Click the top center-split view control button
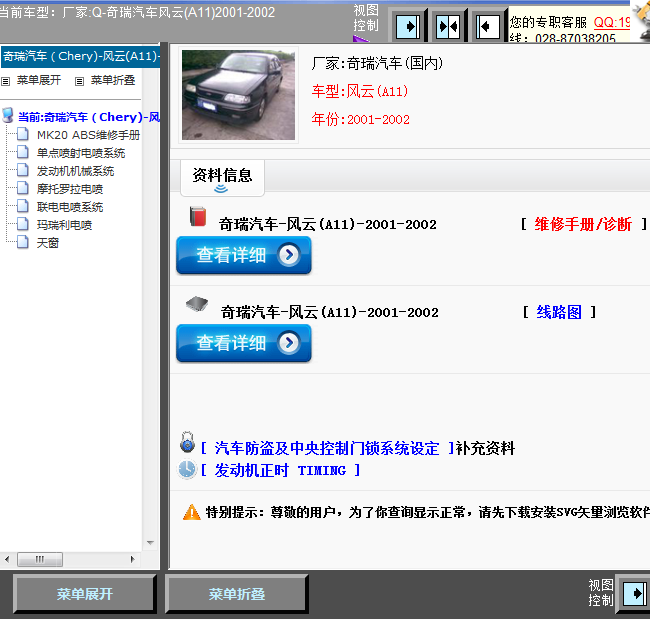 pyautogui.click(x=448, y=27)
